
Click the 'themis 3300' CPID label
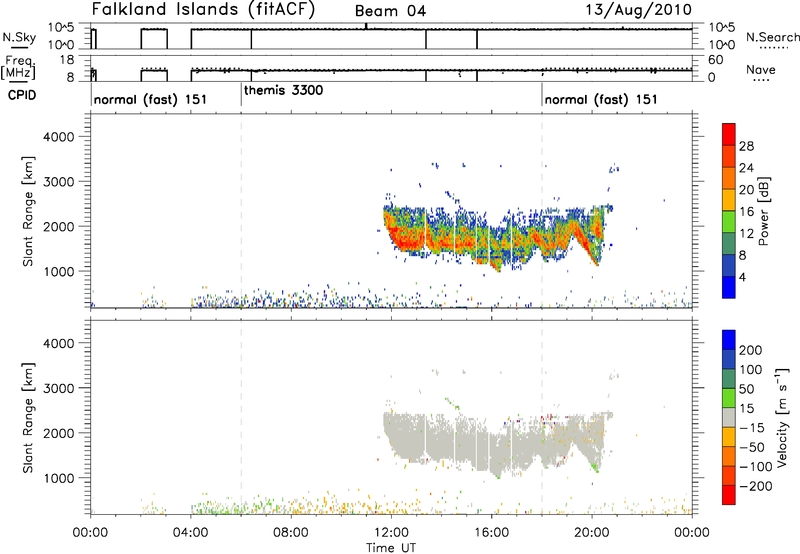pyautogui.click(x=283, y=90)
